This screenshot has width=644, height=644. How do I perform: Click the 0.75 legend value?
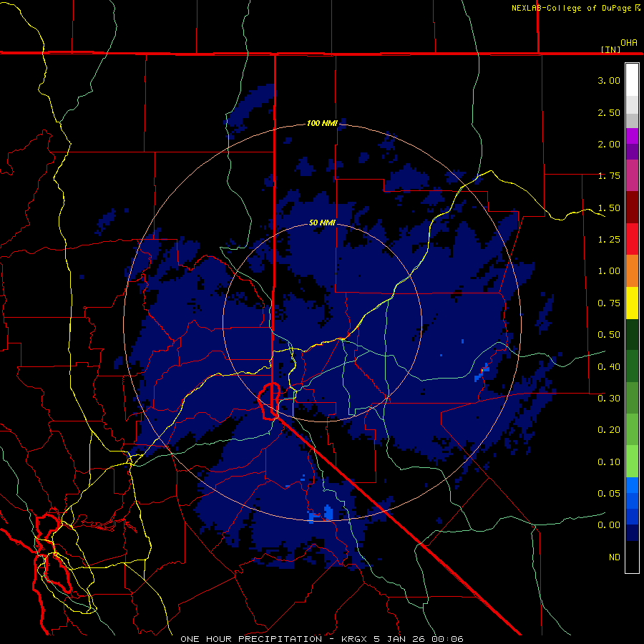tap(609, 303)
